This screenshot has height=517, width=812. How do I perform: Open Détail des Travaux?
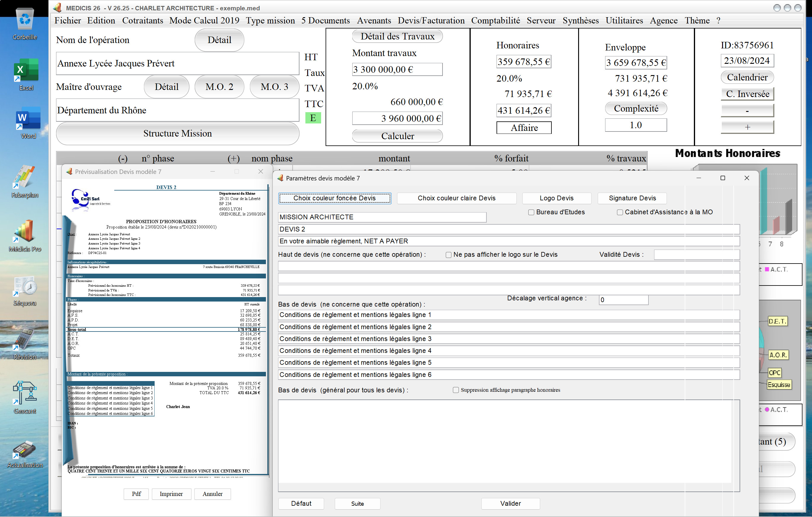click(x=397, y=37)
